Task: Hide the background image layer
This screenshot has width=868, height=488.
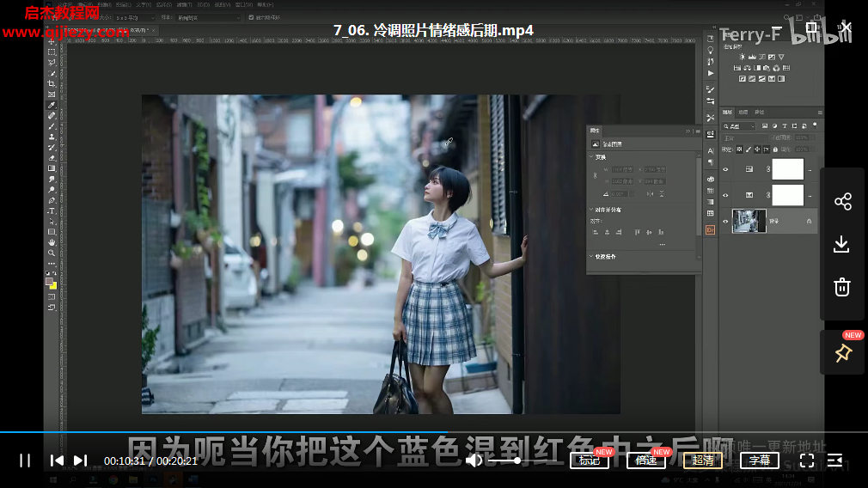Action: click(x=725, y=222)
